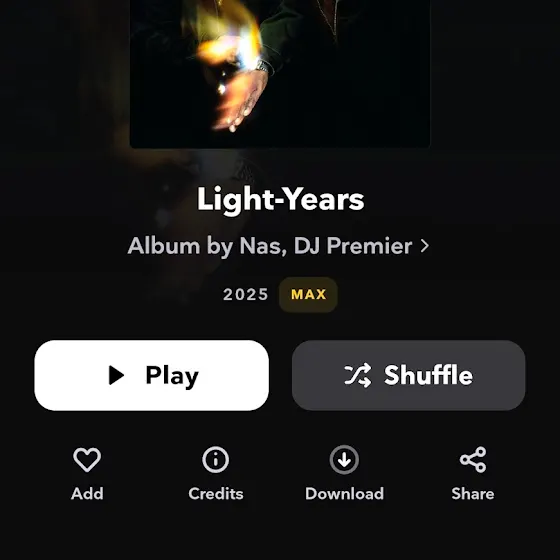Open the Light-Years album cover art
Image resolution: width=560 pixels, height=560 pixels.
[x=280, y=74]
